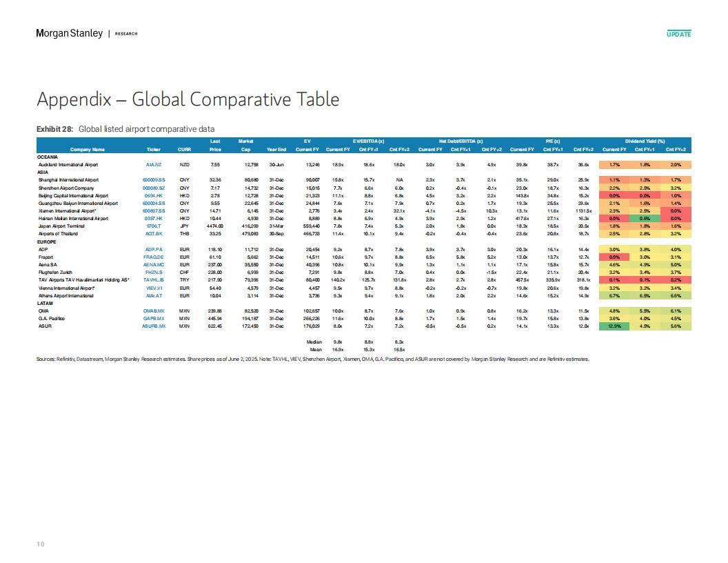This screenshot has height=563, width=728.
Task: Click the Aena SA company name
Action: (48, 265)
